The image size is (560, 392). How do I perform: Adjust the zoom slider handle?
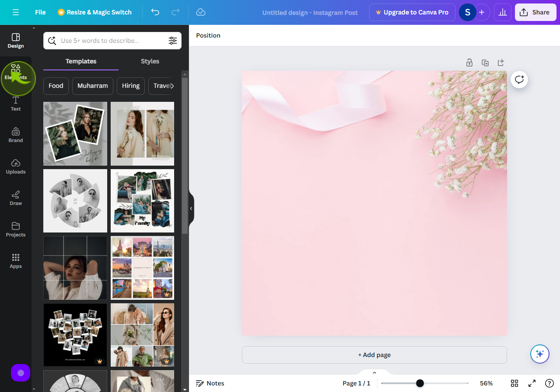[x=420, y=383]
